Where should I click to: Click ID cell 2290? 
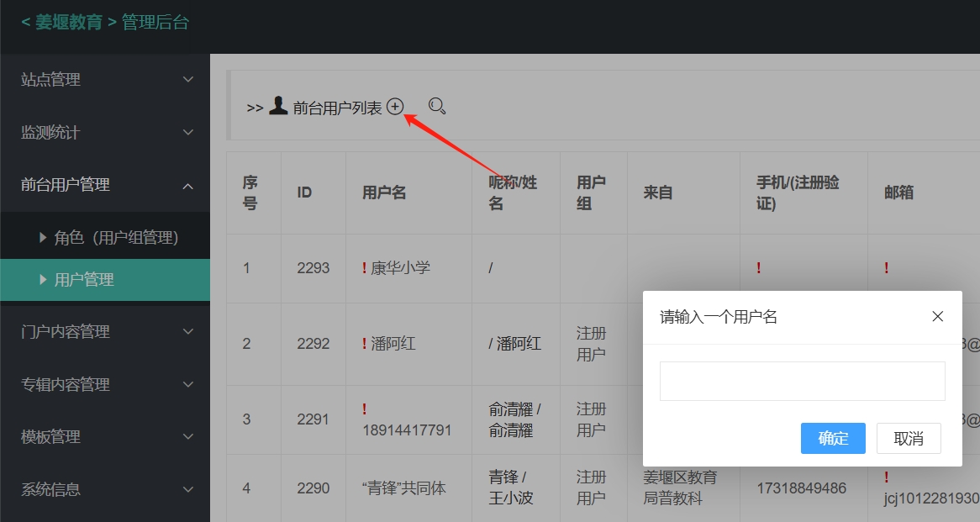pyautogui.click(x=313, y=488)
